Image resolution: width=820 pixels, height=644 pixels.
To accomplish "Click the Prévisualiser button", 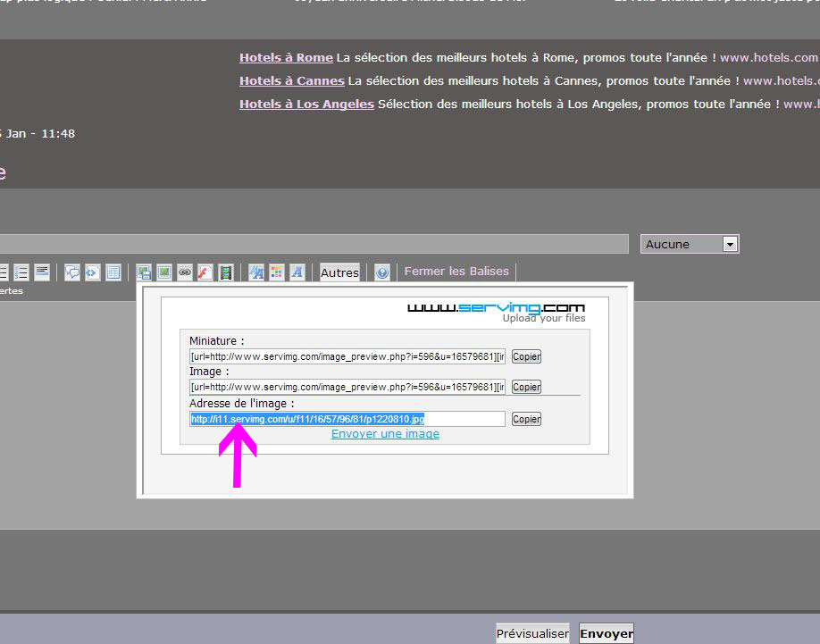I will [x=532, y=634].
